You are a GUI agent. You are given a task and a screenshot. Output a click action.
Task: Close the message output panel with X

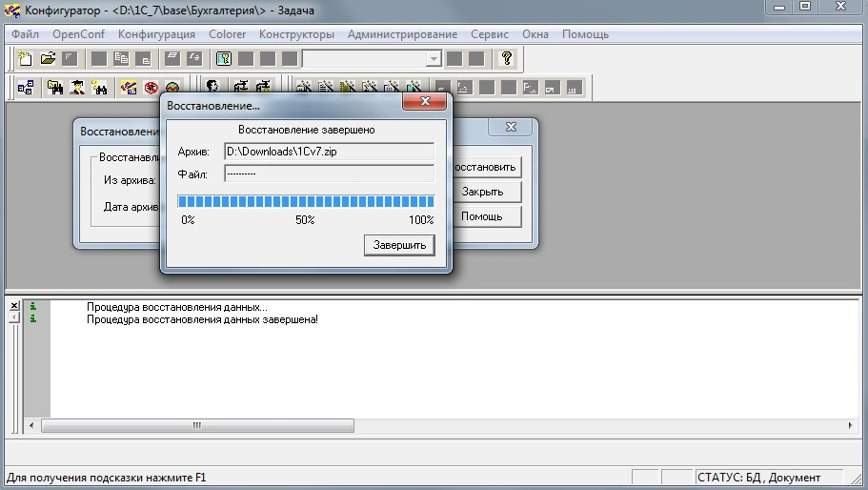[x=14, y=306]
